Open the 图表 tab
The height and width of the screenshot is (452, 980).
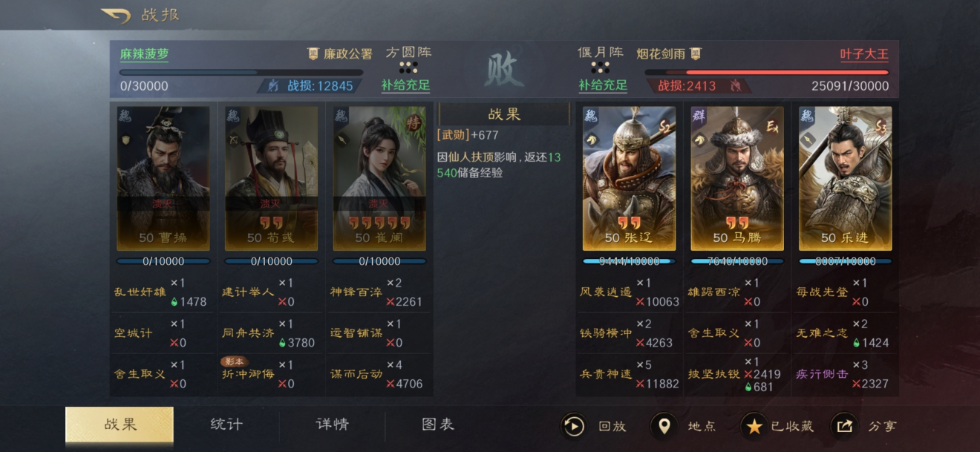[x=438, y=425]
